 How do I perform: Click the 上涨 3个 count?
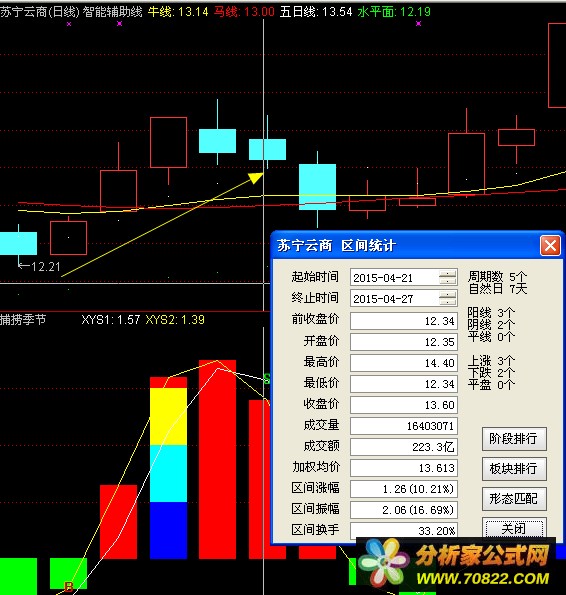[491, 360]
